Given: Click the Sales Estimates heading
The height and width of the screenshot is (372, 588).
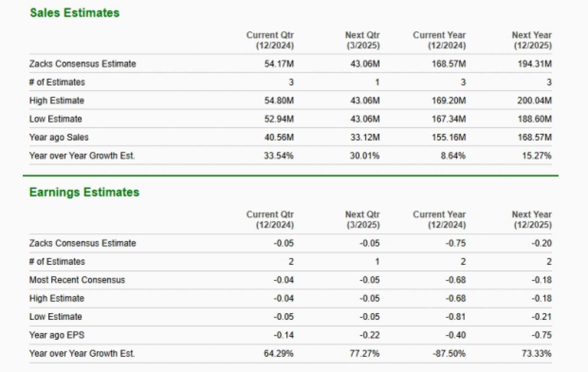Looking at the screenshot, I should 75,13.
